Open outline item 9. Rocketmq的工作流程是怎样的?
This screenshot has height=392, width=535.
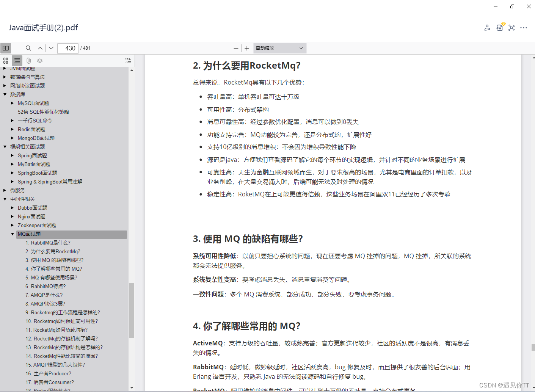click(63, 312)
